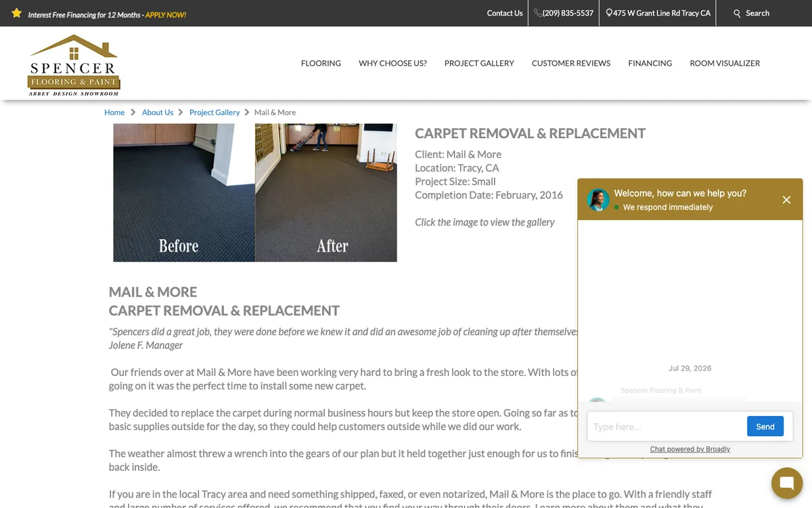
Task: Open WHY CHOOSE US? menu item
Action: (x=392, y=63)
